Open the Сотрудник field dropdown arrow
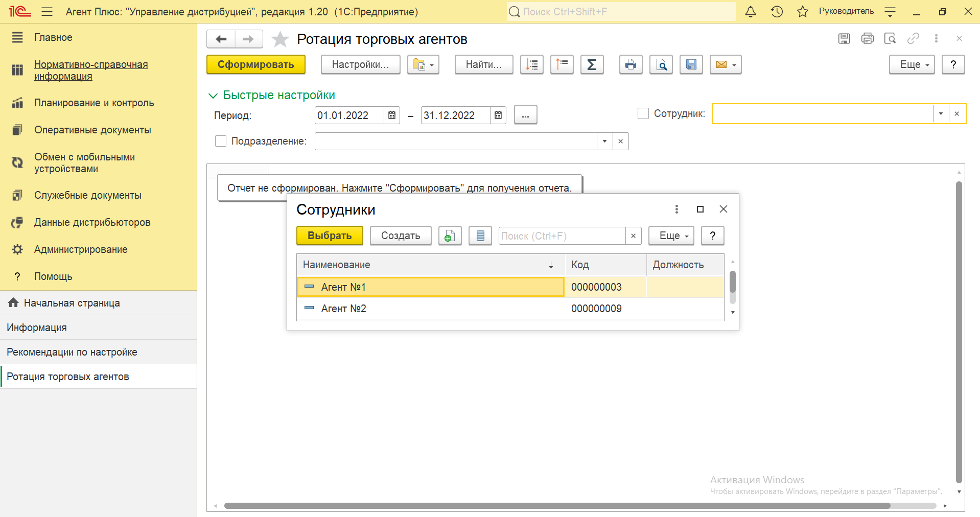Viewport: 980px width, 517px height. pyautogui.click(x=941, y=113)
